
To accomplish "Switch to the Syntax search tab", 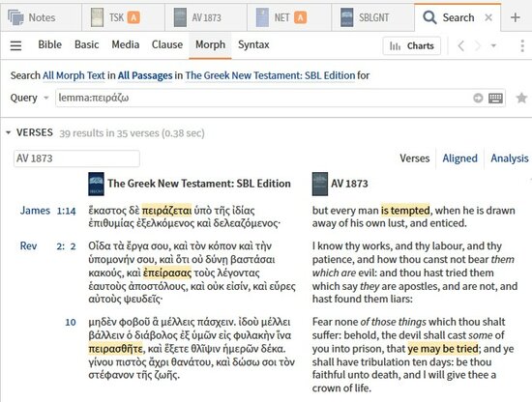I will [x=253, y=44].
